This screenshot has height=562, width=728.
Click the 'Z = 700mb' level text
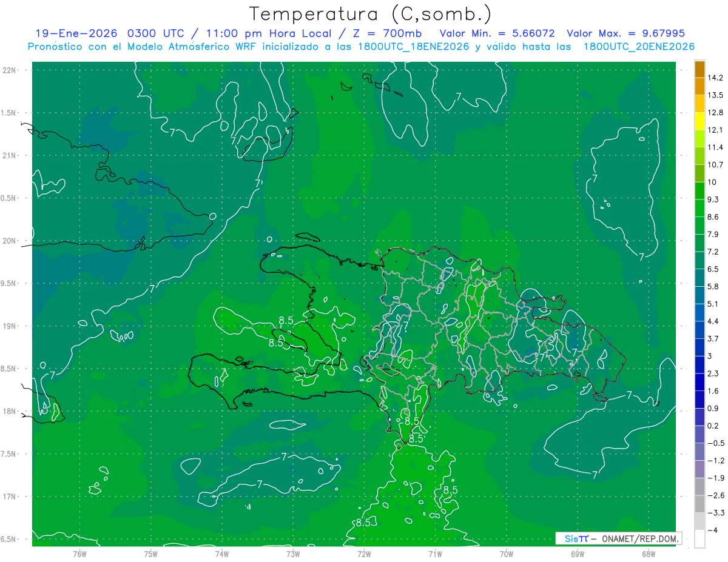coord(388,33)
